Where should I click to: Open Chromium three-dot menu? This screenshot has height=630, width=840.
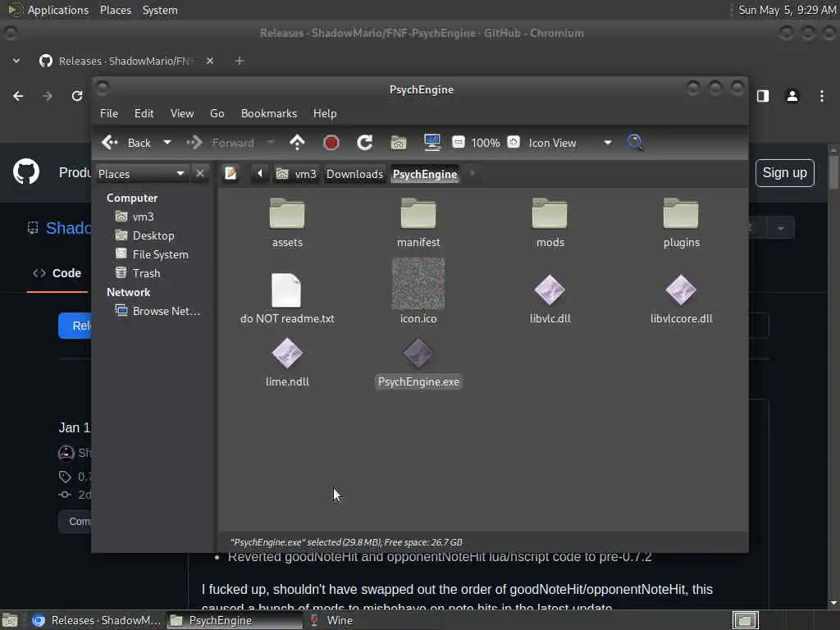pyautogui.click(x=822, y=96)
